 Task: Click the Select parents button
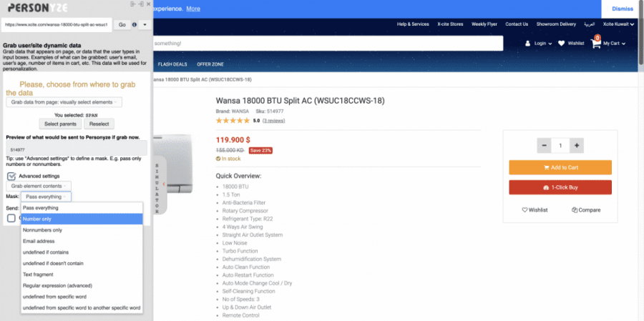60,124
